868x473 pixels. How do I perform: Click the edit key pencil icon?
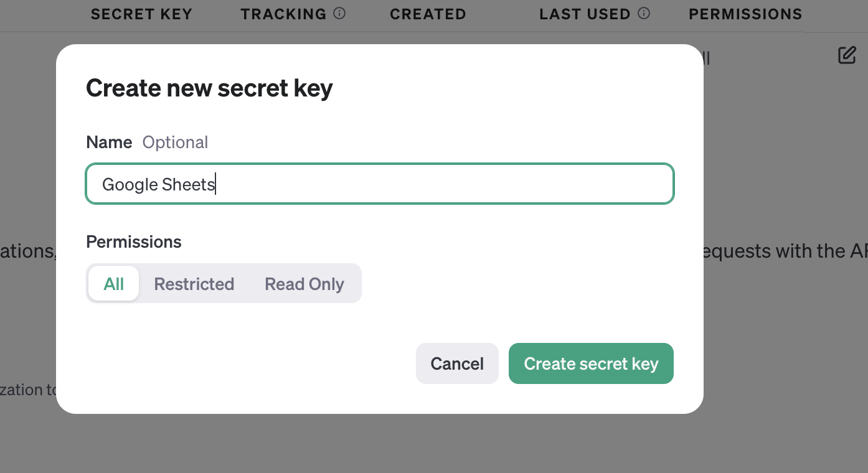847,55
